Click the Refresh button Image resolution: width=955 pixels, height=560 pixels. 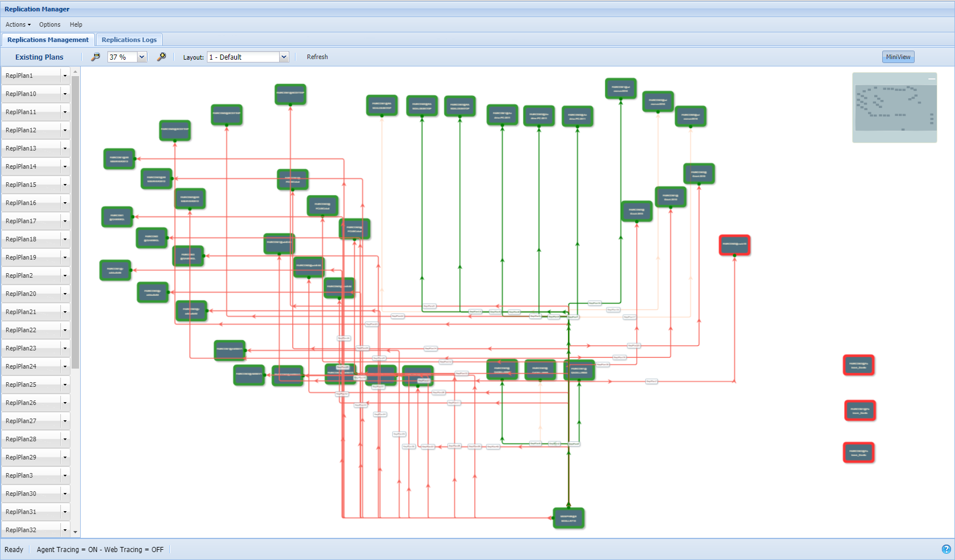tap(317, 57)
